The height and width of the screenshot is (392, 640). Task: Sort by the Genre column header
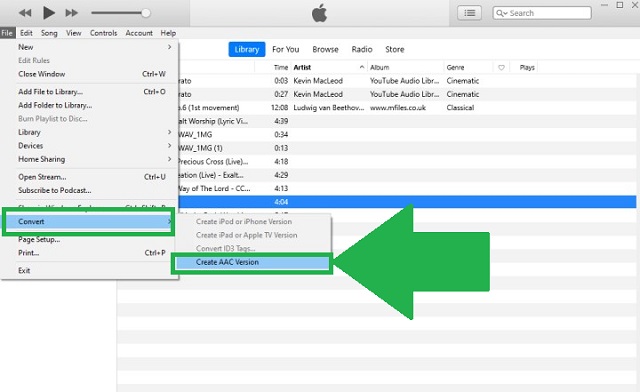point(455,67)
